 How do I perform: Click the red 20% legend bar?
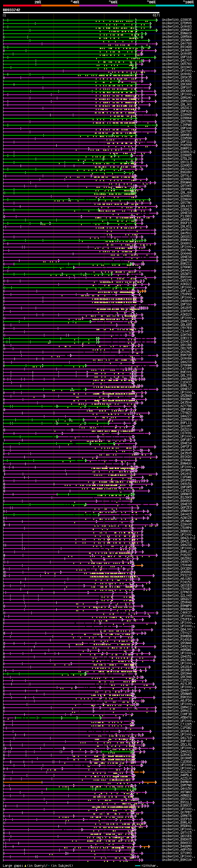(x=22, y=6)
